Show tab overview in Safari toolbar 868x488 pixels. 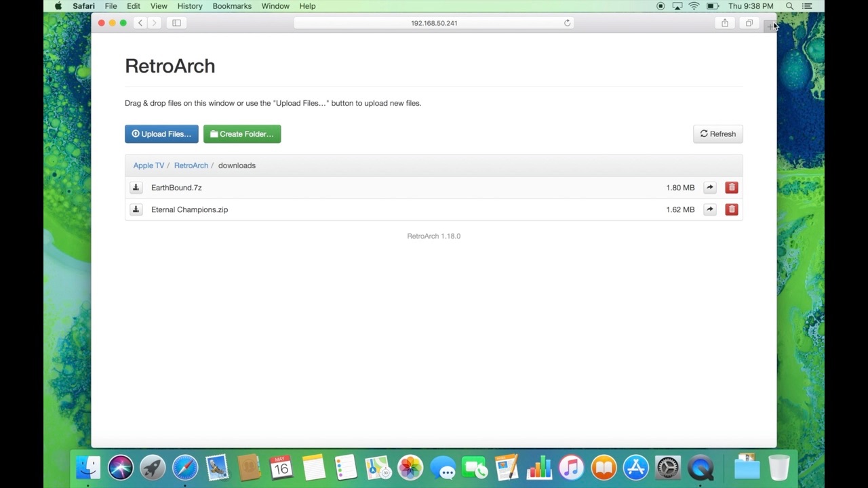tap(749, 22)
